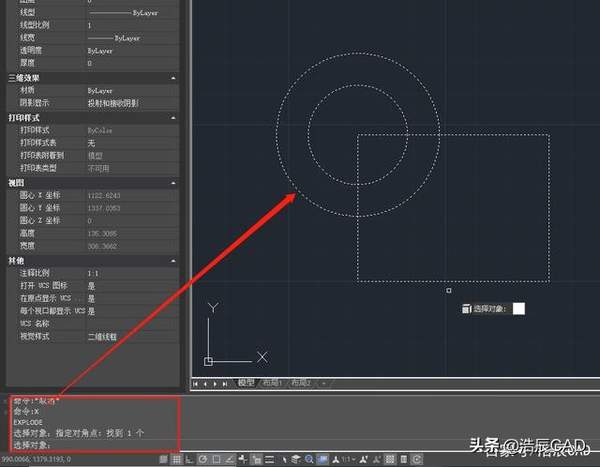Click the blue highlighted status bar icon
Viewport: 600px width, 467px height.
pos(323,459)
